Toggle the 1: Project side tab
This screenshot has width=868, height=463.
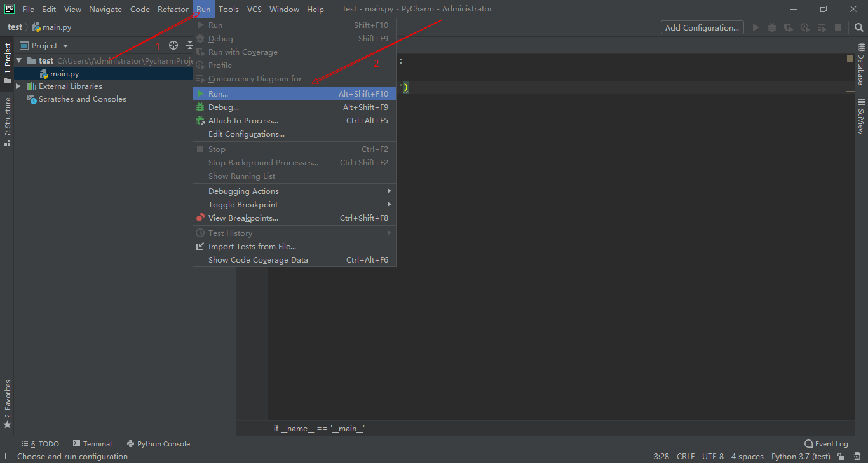click(x=8, y=63)
